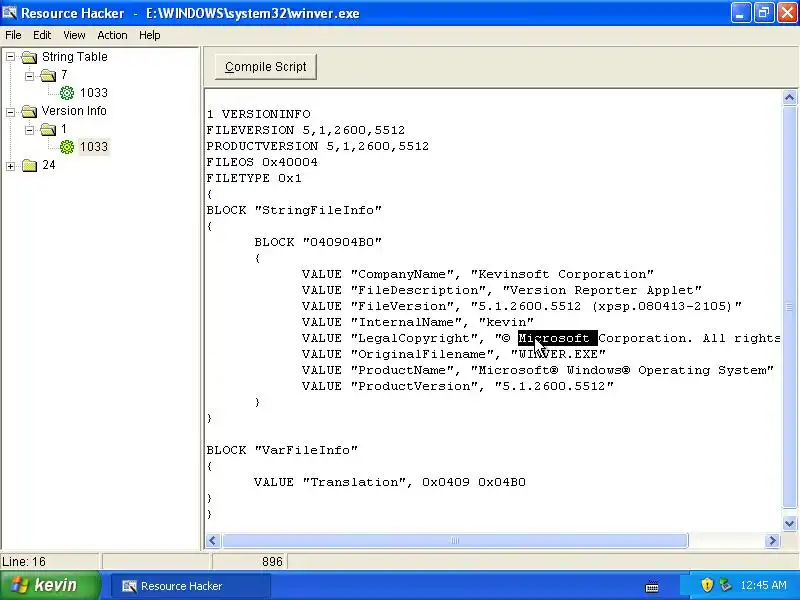The width and height of the screenshot is (800, 600).
Task: Open the Action menu
Action: point(112,35)
